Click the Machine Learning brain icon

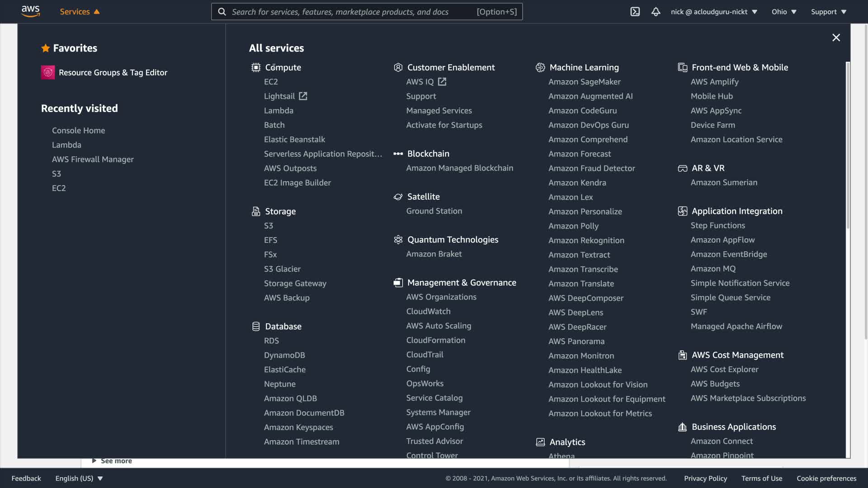point(540,67)
